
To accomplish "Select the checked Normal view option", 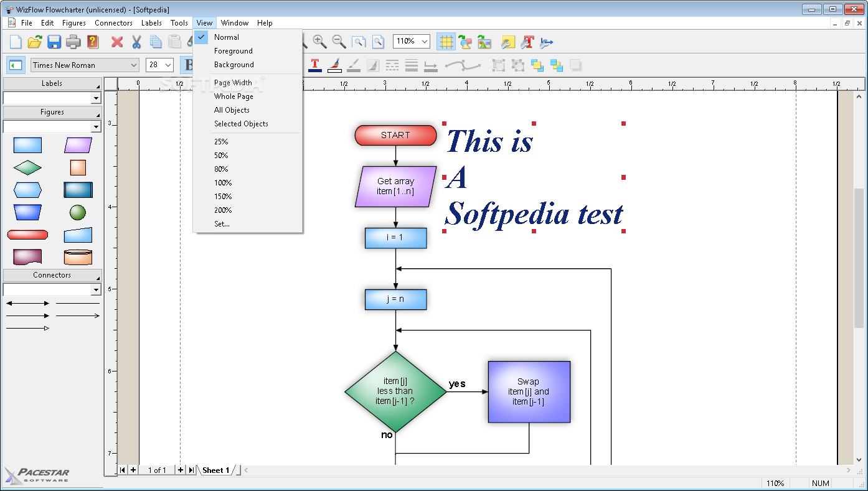I will pos(247,37).
